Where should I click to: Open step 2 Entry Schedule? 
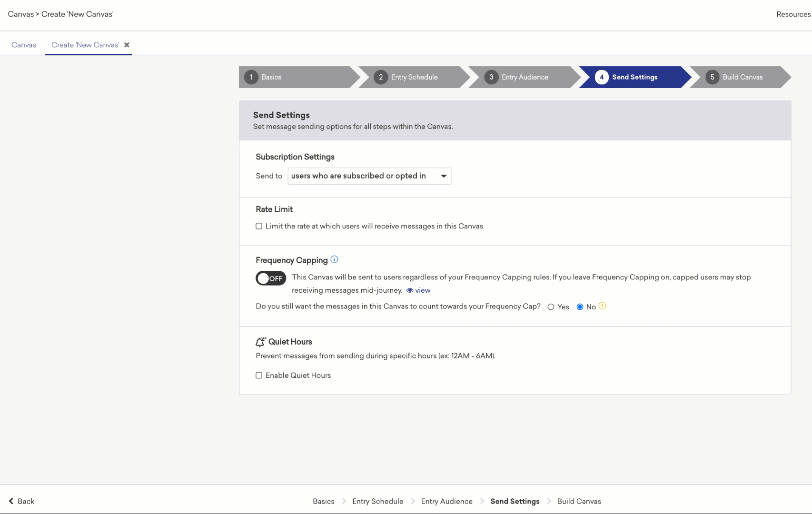tap(414, 77)
